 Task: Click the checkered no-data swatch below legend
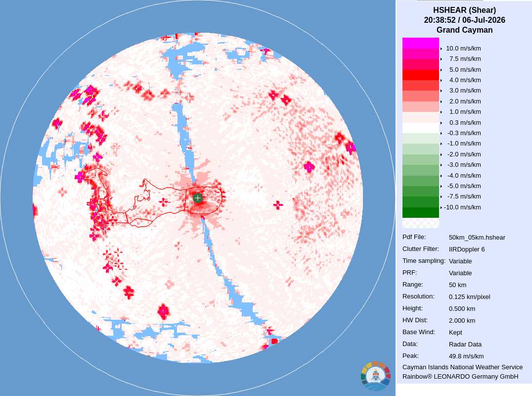pyautogui.click(x=421, y=223)
